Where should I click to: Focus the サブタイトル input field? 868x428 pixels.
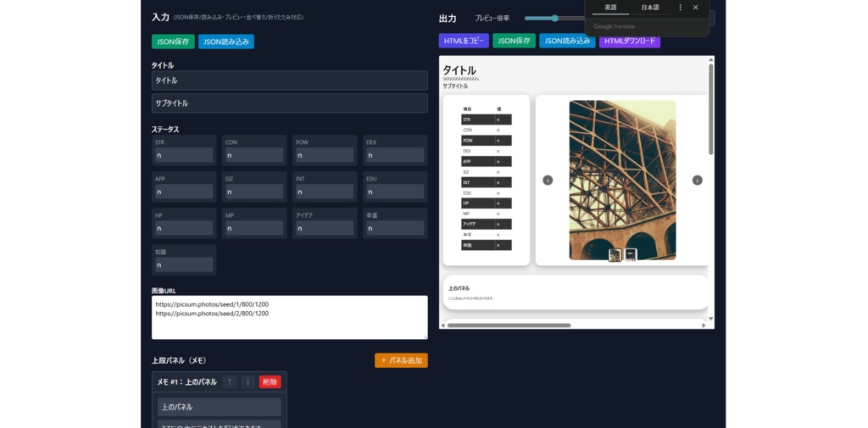coord(290,103)
